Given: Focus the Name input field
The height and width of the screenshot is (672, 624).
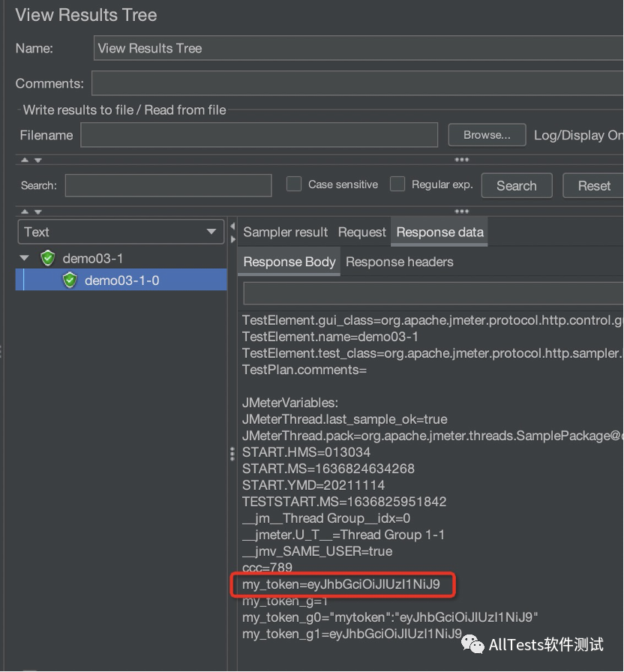Looking at the screenshot, I should [x=358, y=48].
